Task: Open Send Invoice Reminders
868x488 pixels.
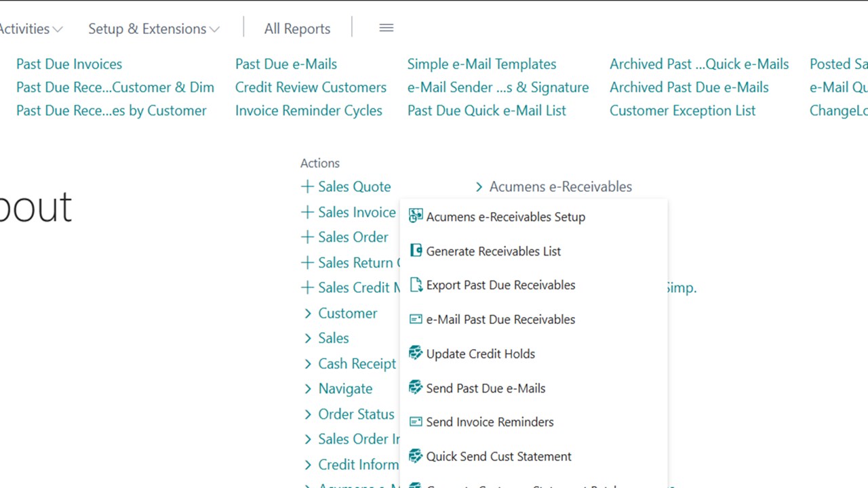Action: 490,422
